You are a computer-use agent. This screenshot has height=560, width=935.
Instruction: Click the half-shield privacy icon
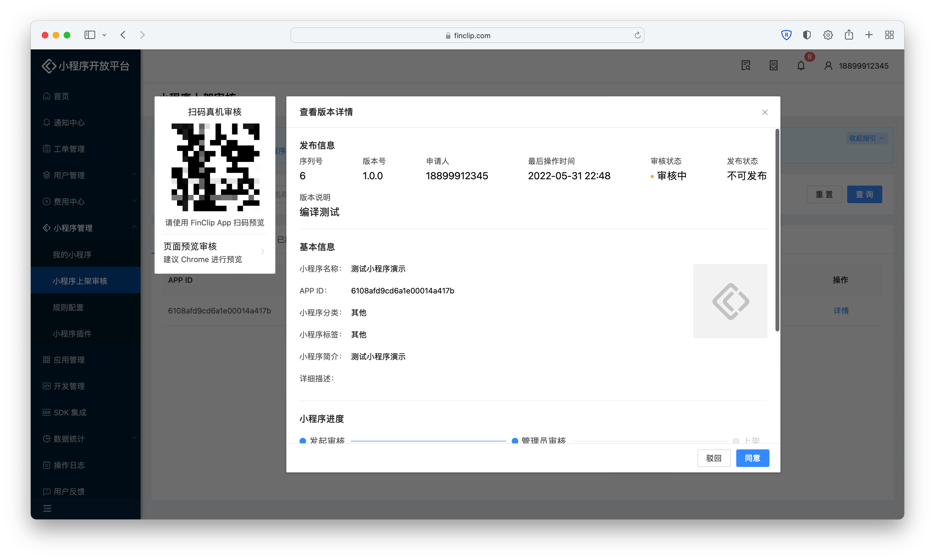(807, 35)
